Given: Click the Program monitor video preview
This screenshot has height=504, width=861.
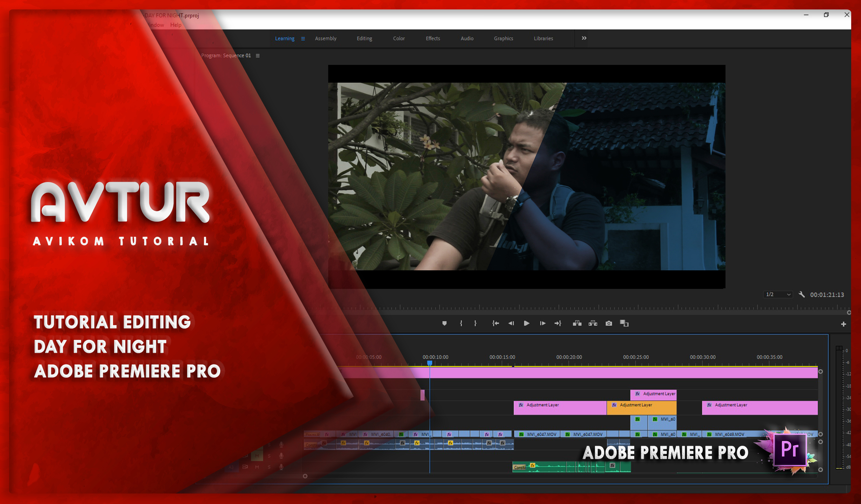Looking at the screenshot, I should pos(527,176).
